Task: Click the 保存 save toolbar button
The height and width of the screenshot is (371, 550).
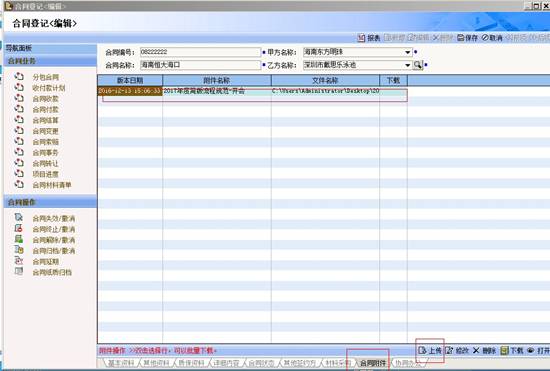Action: [468, 38]
